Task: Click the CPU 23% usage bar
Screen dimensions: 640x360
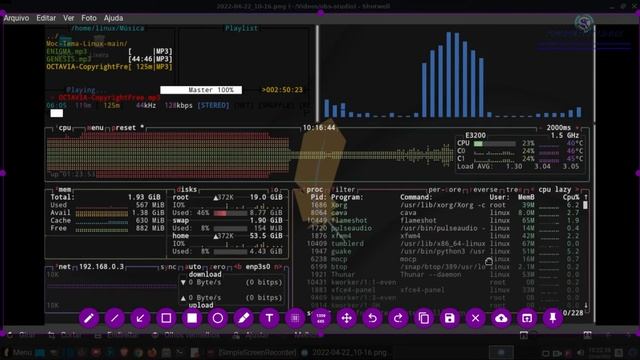Action: pos(494,144)
